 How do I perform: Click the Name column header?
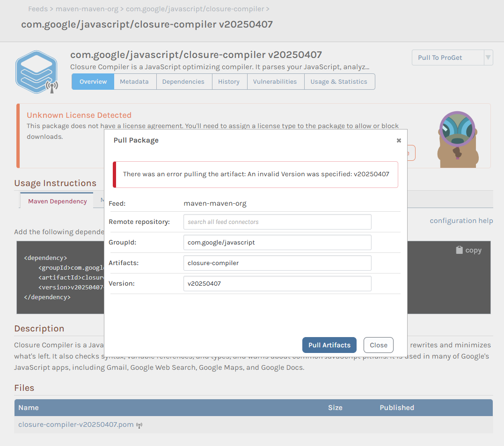(28, 408)
